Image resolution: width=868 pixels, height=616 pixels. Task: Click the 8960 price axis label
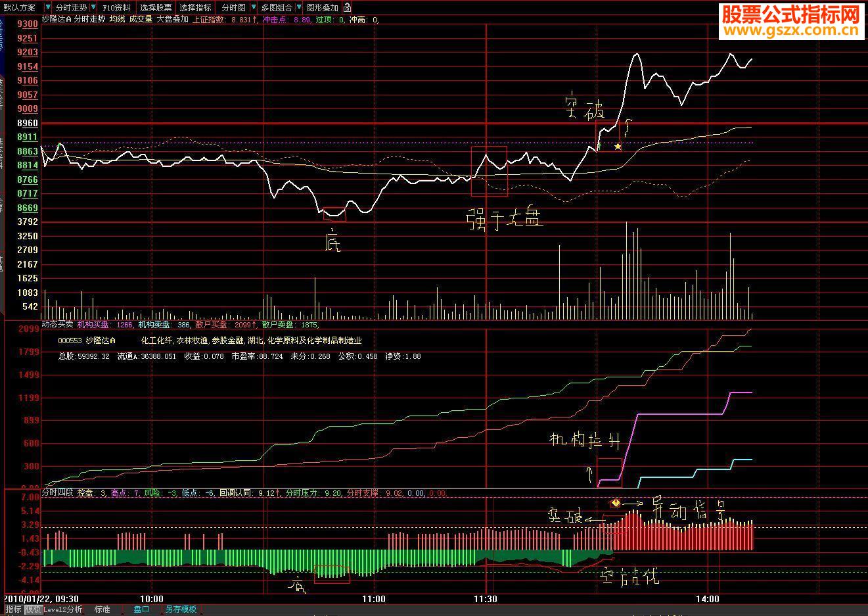(x=28, y=123)
